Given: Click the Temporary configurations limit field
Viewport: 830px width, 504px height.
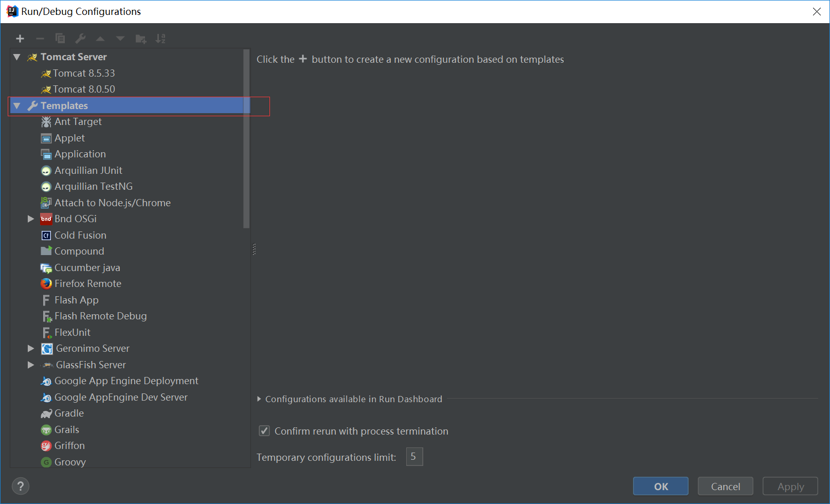Looking at the screenshot, I should point(414,457).
